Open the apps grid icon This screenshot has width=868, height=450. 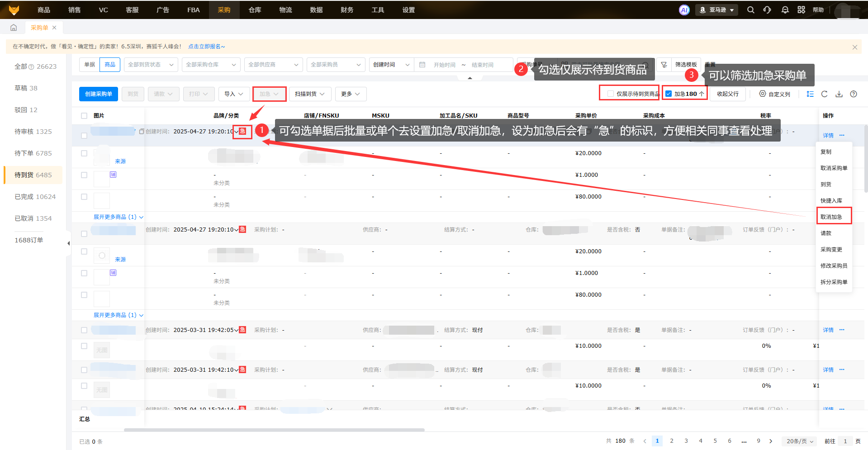click(802, 10)
